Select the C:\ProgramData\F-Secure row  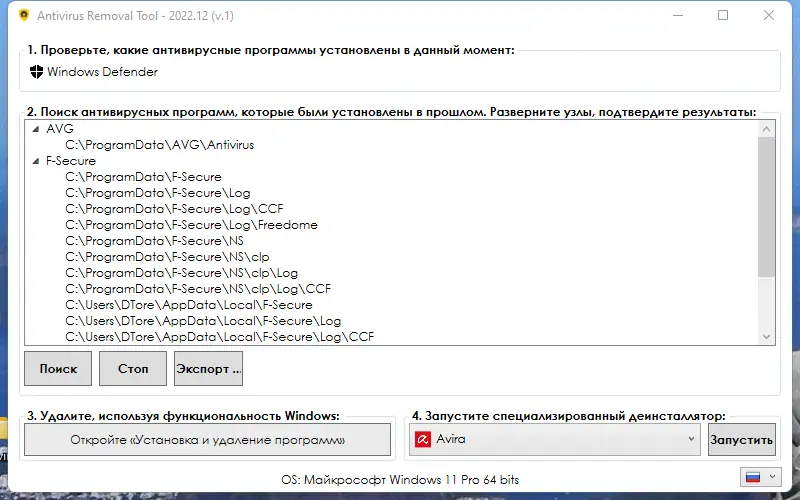tap(143, 177)
